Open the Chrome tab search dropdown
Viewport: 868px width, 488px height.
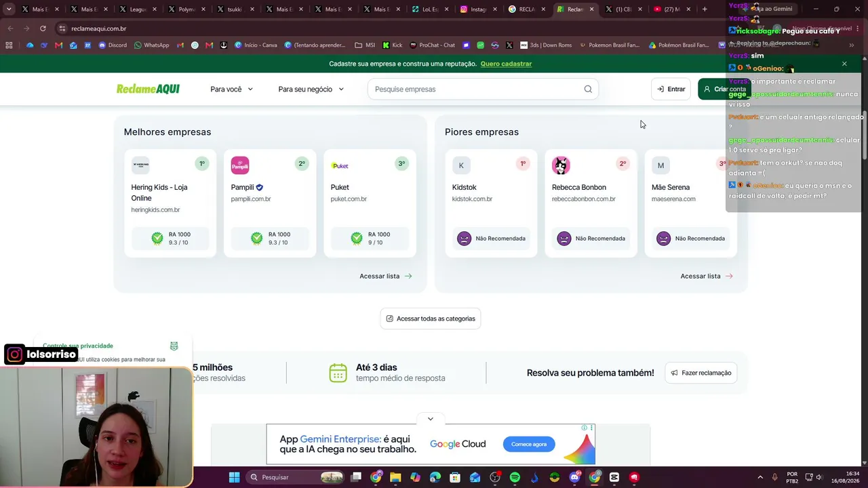(x=9, y=9)
